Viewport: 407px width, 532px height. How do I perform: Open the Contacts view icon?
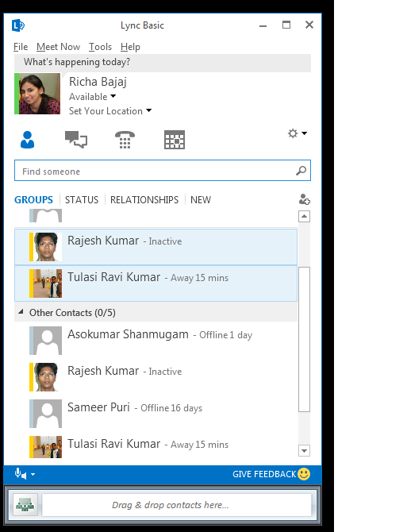coord(27,140)
